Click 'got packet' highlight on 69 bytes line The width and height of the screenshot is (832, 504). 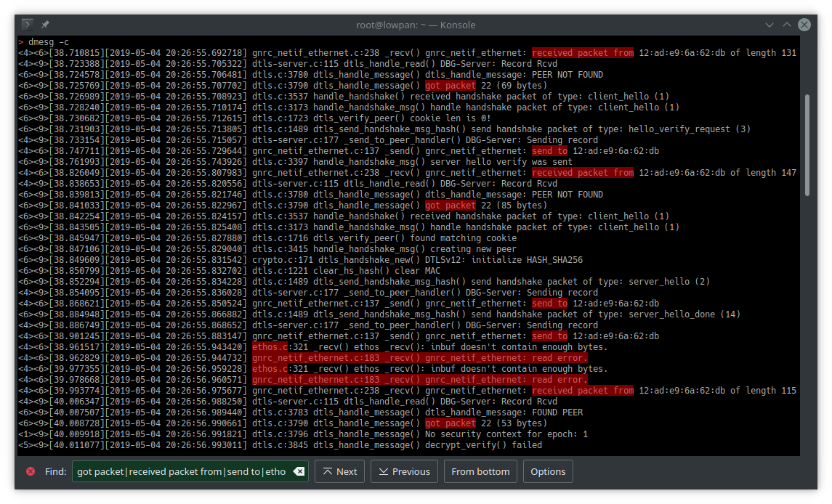pyautogui.click(x=451, y=86)
